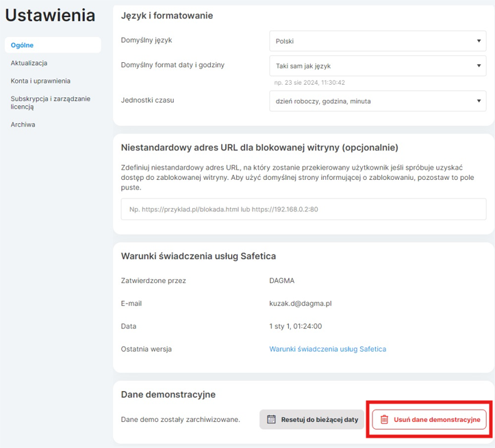This screenshot has width=495, height=448.
Task: Click the trash icon for demo data deletion
Action: [384, 419]
